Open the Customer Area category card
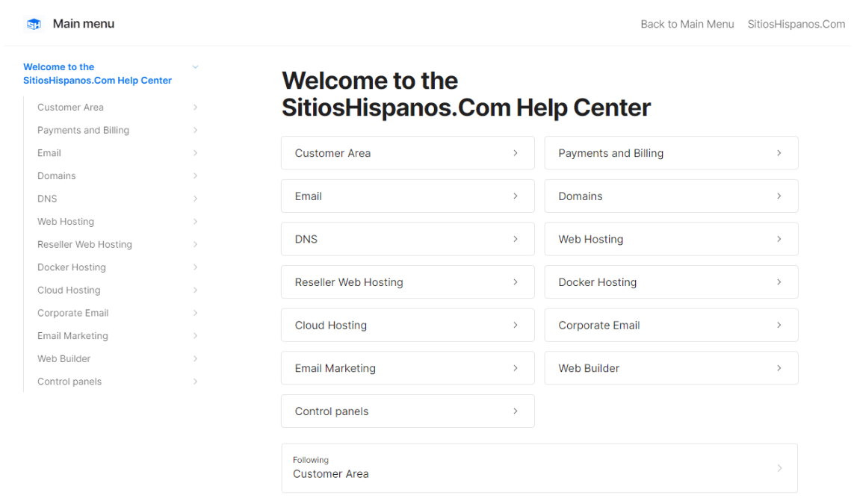The image size is (854, 504). pyautogui.click(x=408, y=153)
